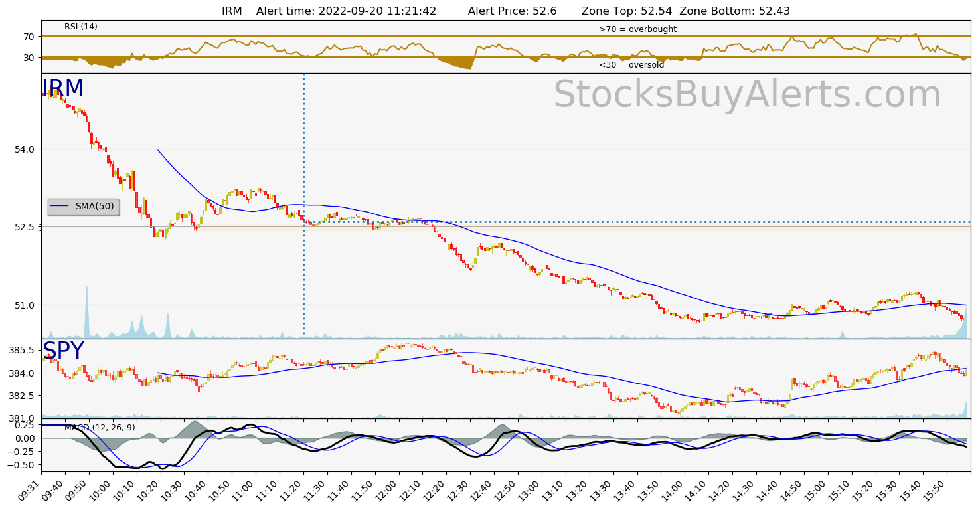Image resolution: width=980 pixels, height=510 pixels.
Task: Click the 54.0 price axis label
Action: (25, 149)
